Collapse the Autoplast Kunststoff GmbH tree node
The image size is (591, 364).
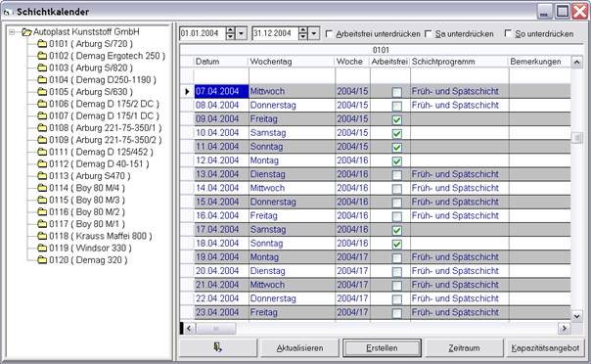[x=12, y=32]
